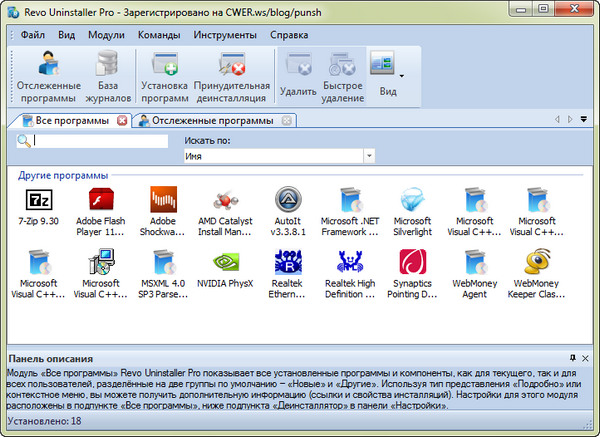Viewport: 600px width, 437px height.
Task: Switch to the Отслеженные программы tab
Action: tap(210, 121)
